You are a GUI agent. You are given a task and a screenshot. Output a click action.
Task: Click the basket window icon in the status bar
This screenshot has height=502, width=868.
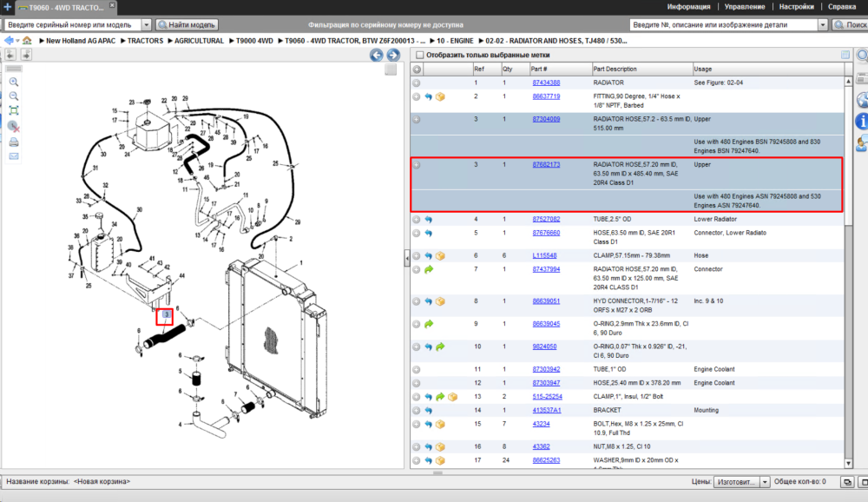coord(847,482)
